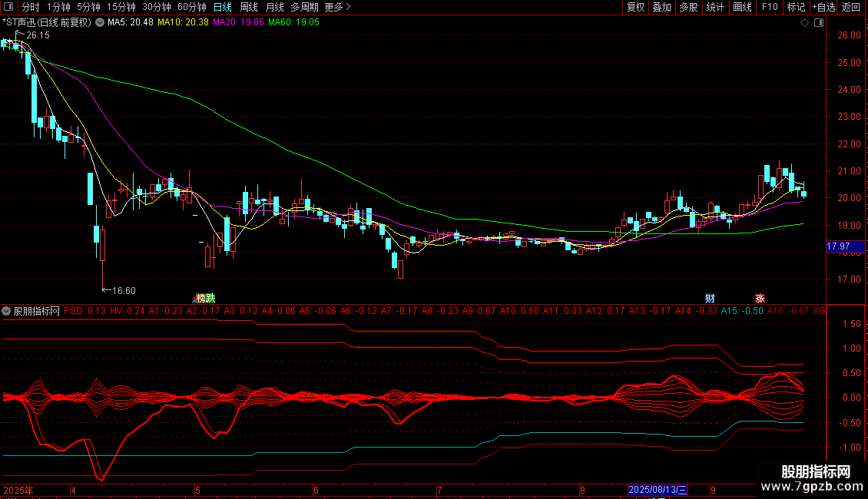The width and height of the screenshot is (868, 499).
Task: Add stock via +自选 button
Action: [823, 7]
